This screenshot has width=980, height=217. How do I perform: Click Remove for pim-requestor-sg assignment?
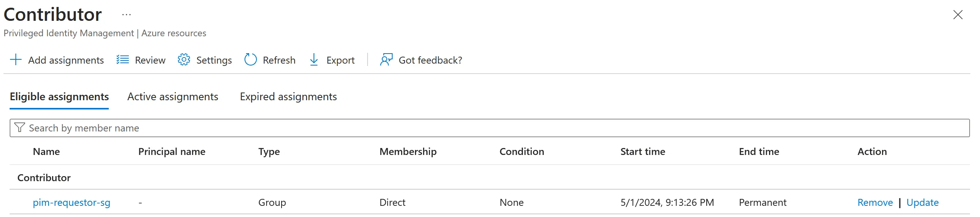[875, 203]
